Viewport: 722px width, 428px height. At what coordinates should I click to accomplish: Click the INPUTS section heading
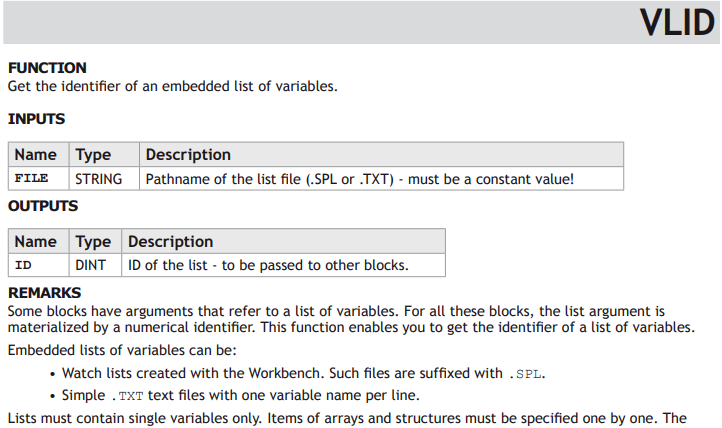[36, 119]
